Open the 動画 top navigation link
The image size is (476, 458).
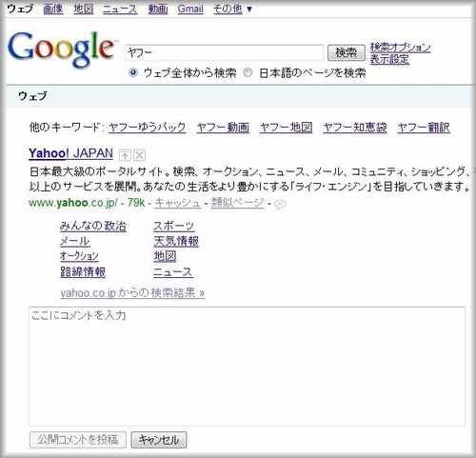158,9
